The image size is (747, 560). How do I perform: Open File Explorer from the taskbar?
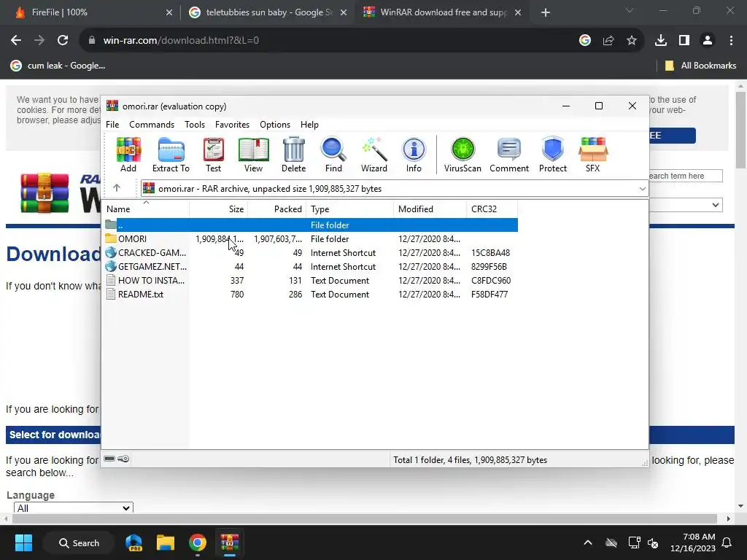(x=166, y=542)
